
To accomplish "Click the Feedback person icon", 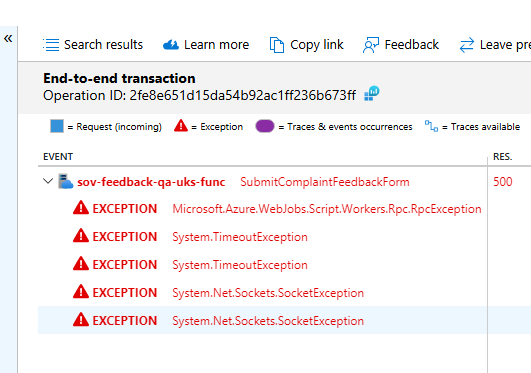I will point(371,45).
